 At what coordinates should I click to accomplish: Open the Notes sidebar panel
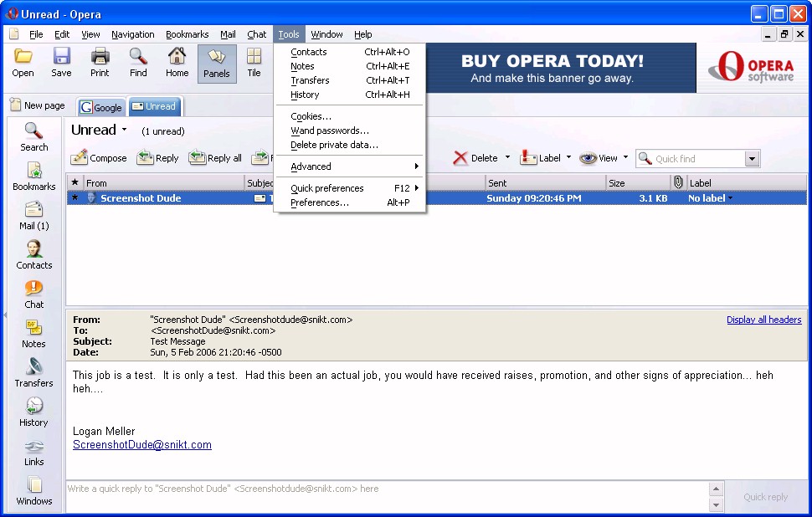(x=34, y=334)
